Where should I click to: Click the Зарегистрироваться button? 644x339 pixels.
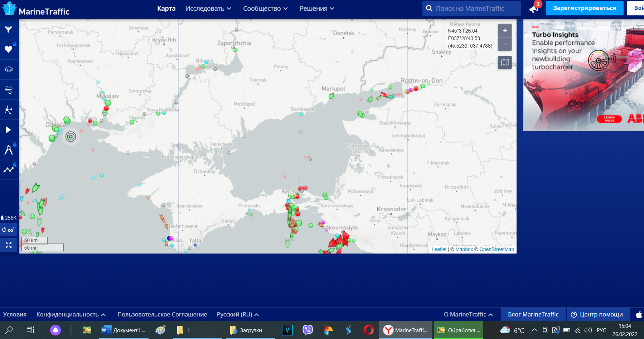click(x=584, y=8)
